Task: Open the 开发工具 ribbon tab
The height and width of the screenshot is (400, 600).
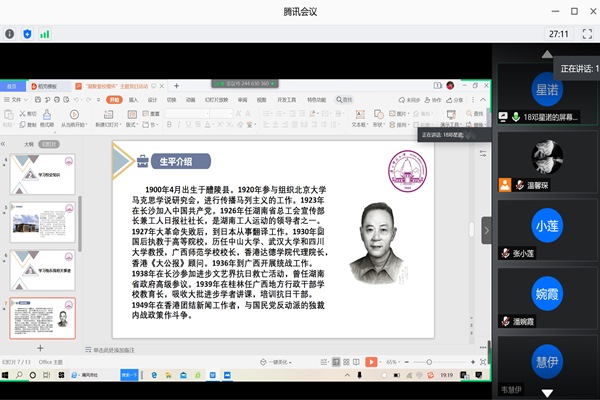Action: (x=287, y=100)
